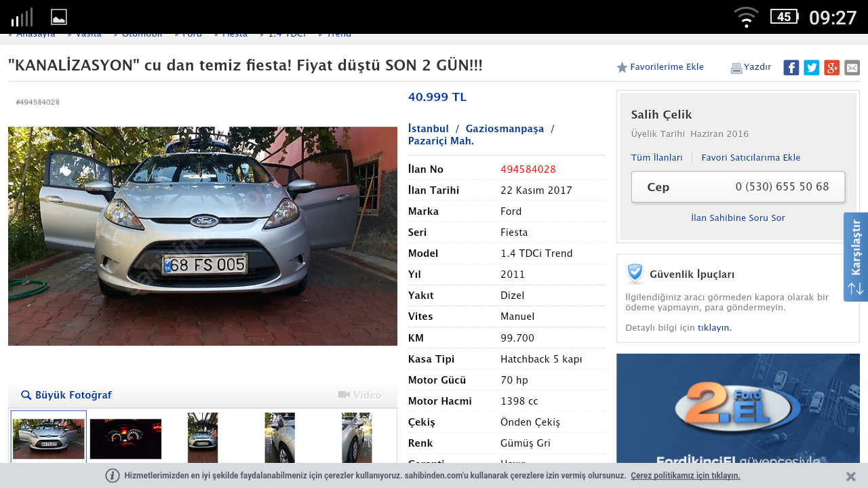Click the magnifier icon for Büyük Fotoğraf

26,395
